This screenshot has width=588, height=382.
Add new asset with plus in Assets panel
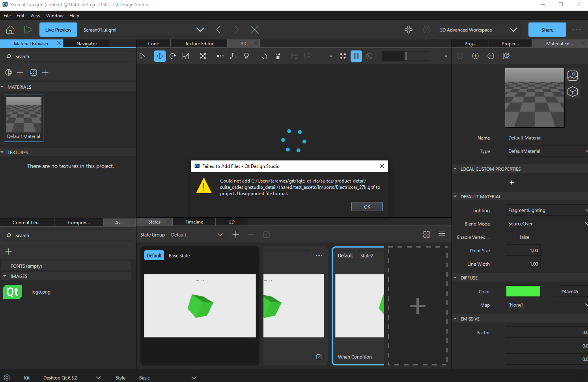click(x=8, y=252)
